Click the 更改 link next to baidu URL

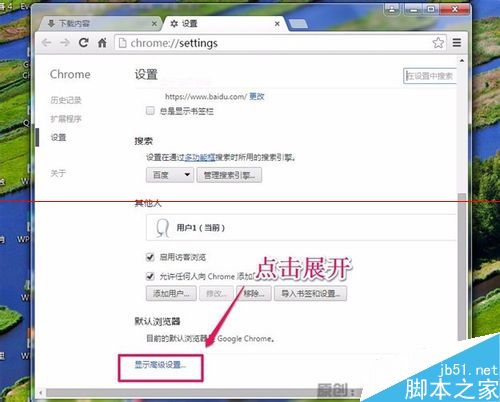pos(257,97)
